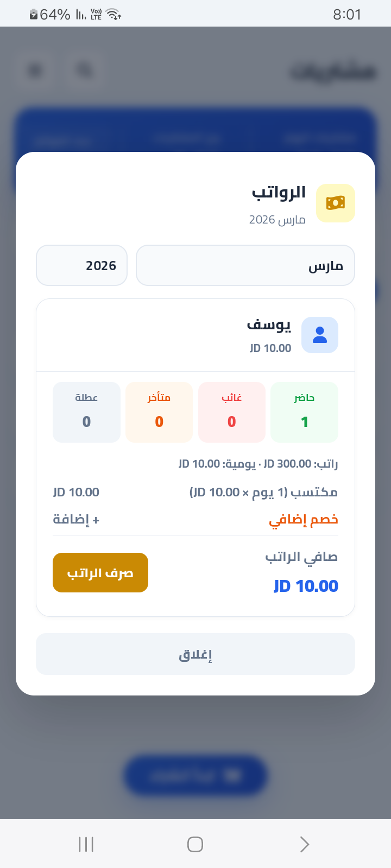
Task: Open the month dropdown showing مارس
Action: point(245,265)
